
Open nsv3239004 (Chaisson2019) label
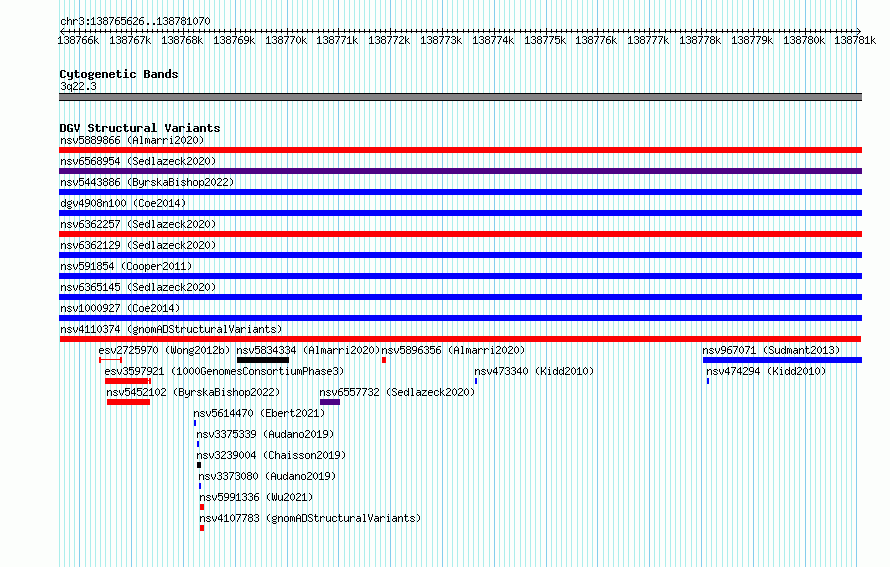pyautogui.click(x=271, y=455)
